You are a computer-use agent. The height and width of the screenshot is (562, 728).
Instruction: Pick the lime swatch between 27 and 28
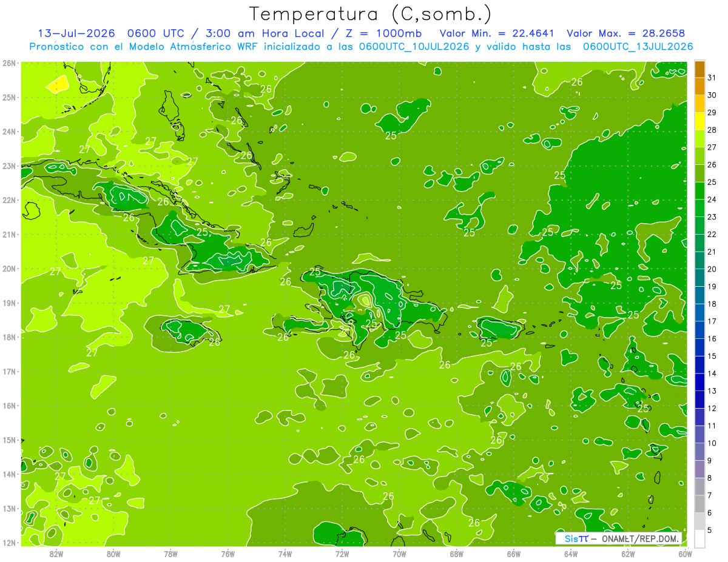tap(699, 138)
